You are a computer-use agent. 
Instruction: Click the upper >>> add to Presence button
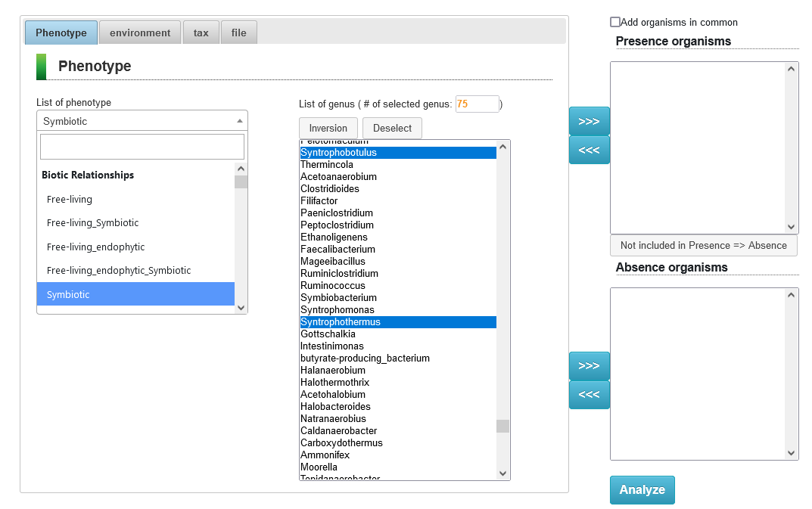click(589, 121)
